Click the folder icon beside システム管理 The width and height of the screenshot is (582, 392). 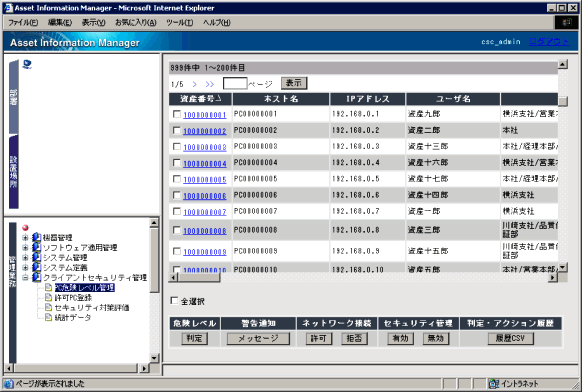pyautogui.click(x=36, y=257)
